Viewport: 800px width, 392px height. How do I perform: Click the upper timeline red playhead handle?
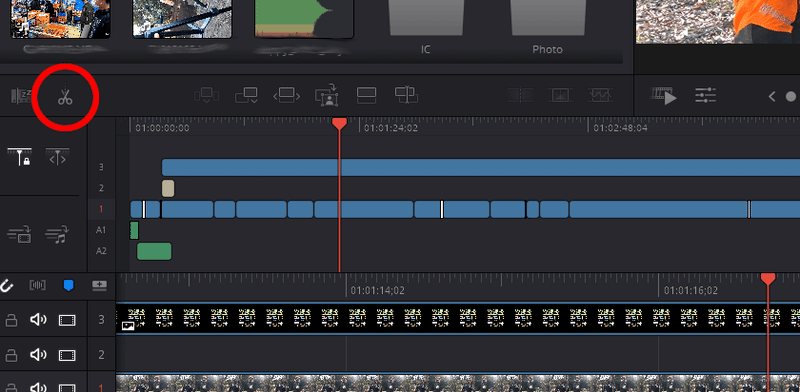pyautogui.click(x=339, y=124)
